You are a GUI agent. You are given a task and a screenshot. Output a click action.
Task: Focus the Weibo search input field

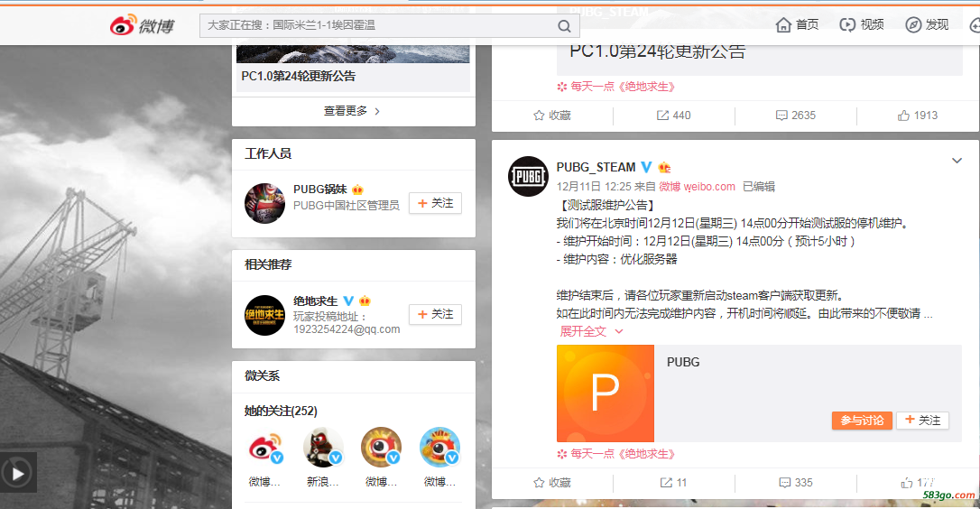(389, 25)
